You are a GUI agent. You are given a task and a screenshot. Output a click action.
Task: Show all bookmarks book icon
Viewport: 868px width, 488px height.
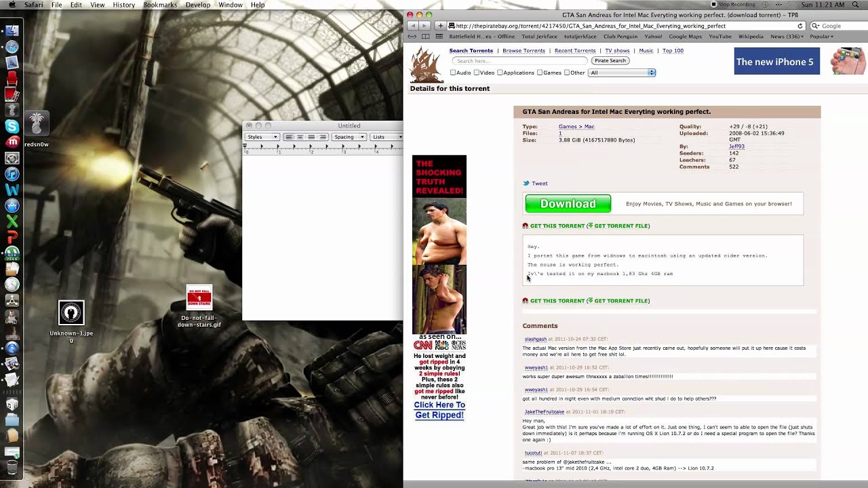tap(425, 37)
